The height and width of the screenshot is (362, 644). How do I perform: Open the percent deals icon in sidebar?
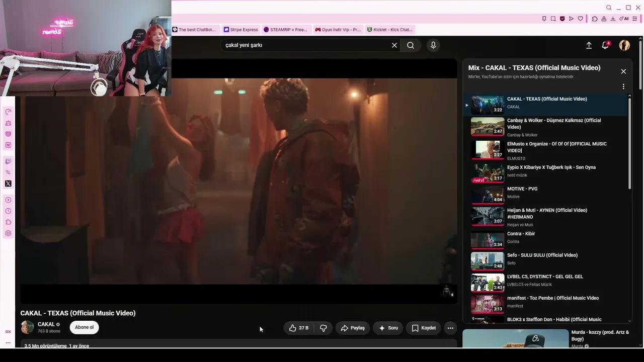click(x=8, y=172)
